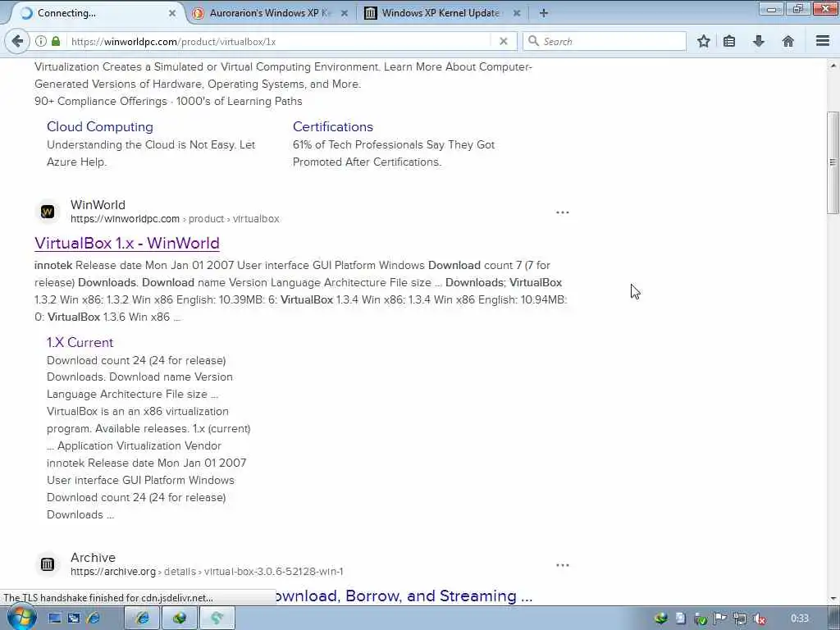
Task: Show bookmarks list icon
Action: (x=729, y=41)
